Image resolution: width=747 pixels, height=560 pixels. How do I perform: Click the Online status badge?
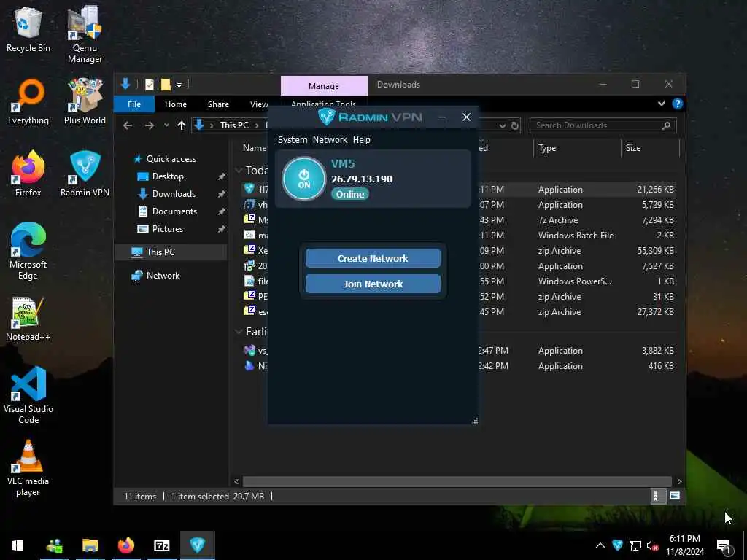click(x=350, y=194)
